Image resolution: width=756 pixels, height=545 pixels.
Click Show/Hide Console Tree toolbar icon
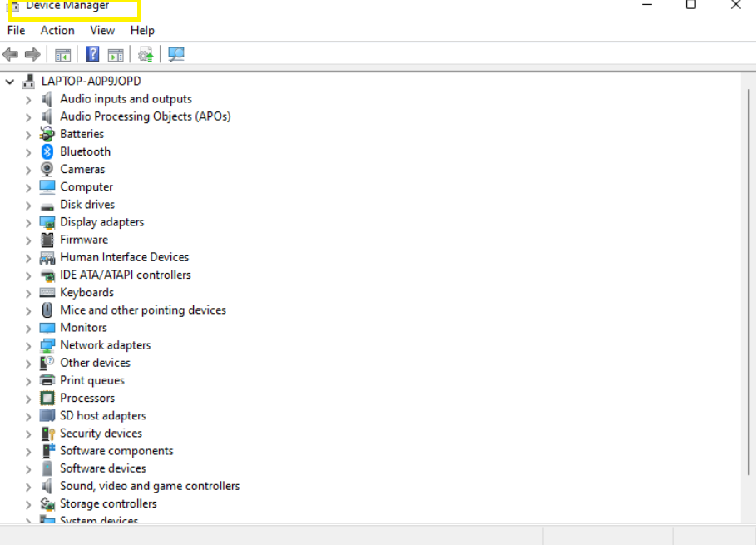[x=62, y=55]
